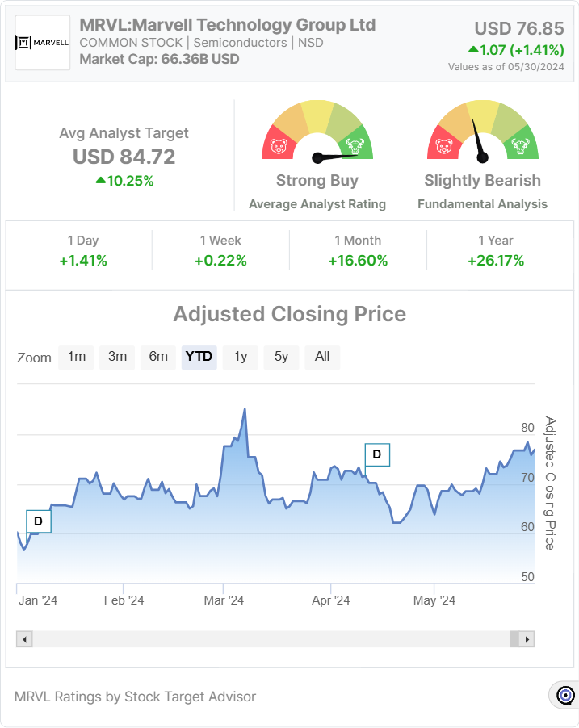Click the Marvell company logo
The image size is (579, 728).
tap(42, 42)
